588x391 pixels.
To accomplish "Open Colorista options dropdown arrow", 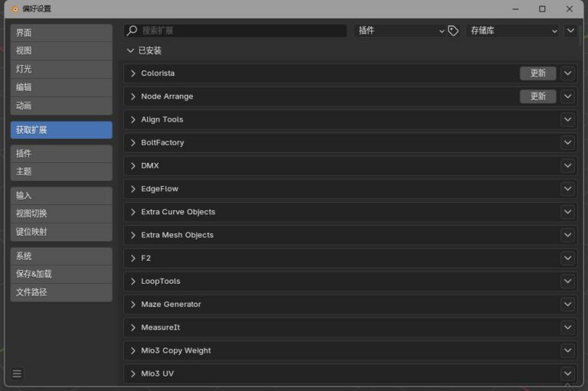I will pos(568,73).
